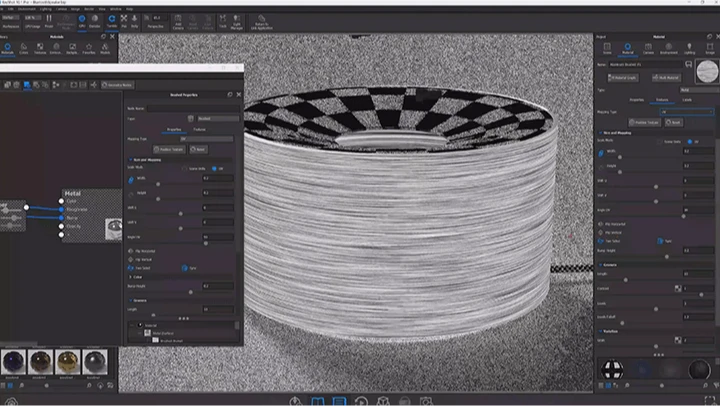Open Backplates tab in Library panel

click(x=73, y=49)
